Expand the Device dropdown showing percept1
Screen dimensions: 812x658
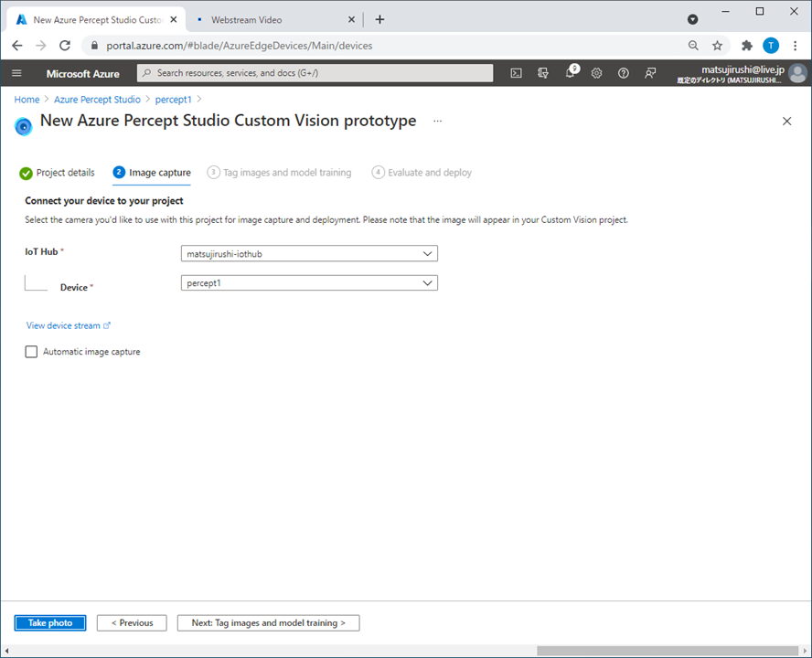[309, 283]
